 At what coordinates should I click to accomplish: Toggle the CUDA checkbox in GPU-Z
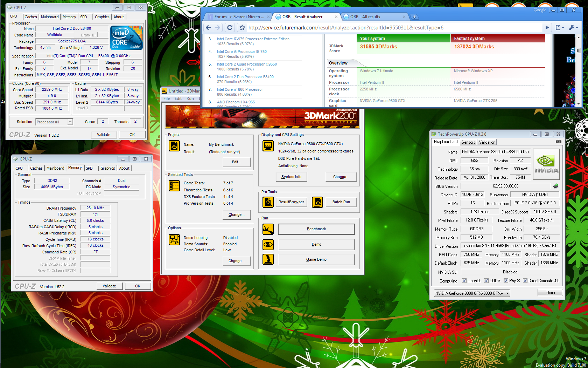point(486,281)
